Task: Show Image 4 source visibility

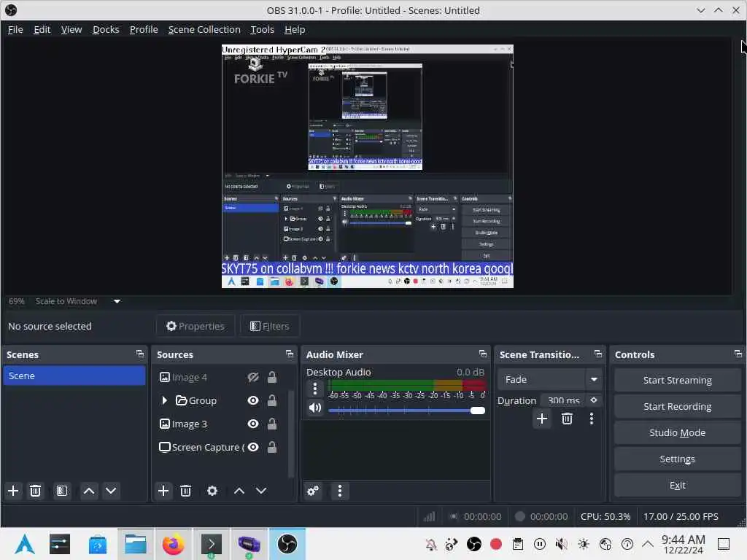Action: (x=253, y=377)
